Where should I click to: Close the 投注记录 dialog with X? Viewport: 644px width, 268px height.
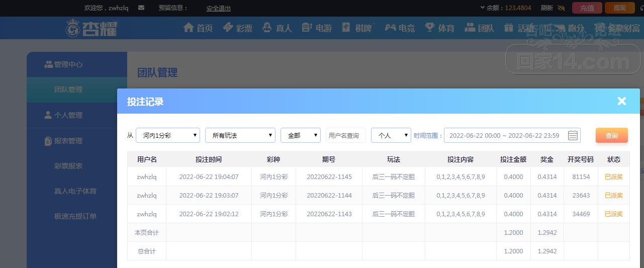pyautogui.click(x=622, y=101)
